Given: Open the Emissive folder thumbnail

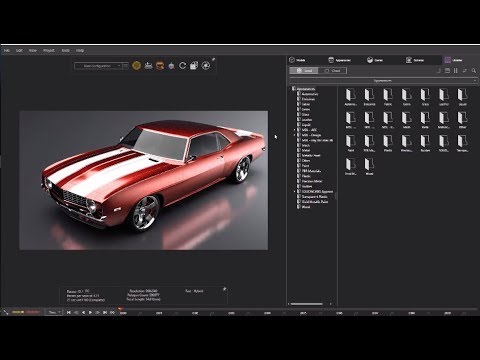Looking at the screenshot, I should tap(369, 97).
